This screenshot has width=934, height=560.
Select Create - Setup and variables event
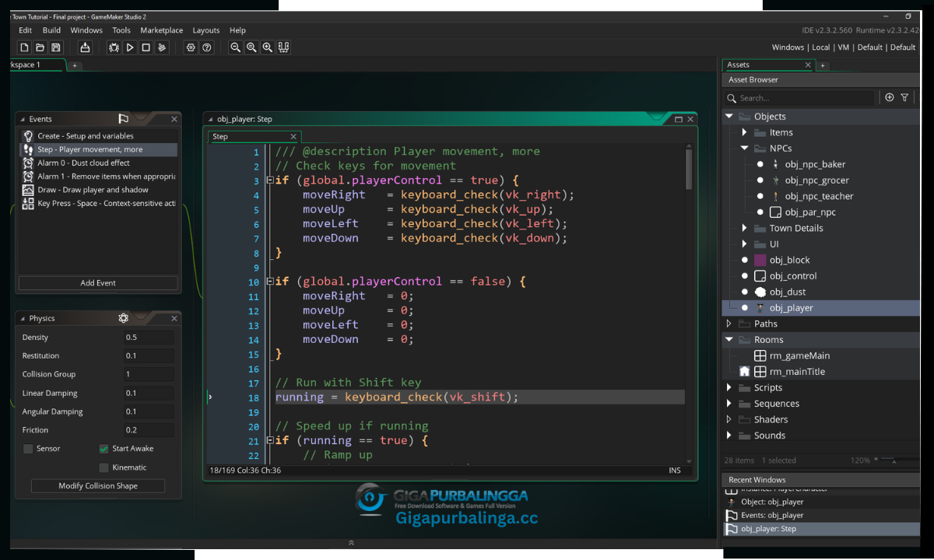click(x=99, y=136)
